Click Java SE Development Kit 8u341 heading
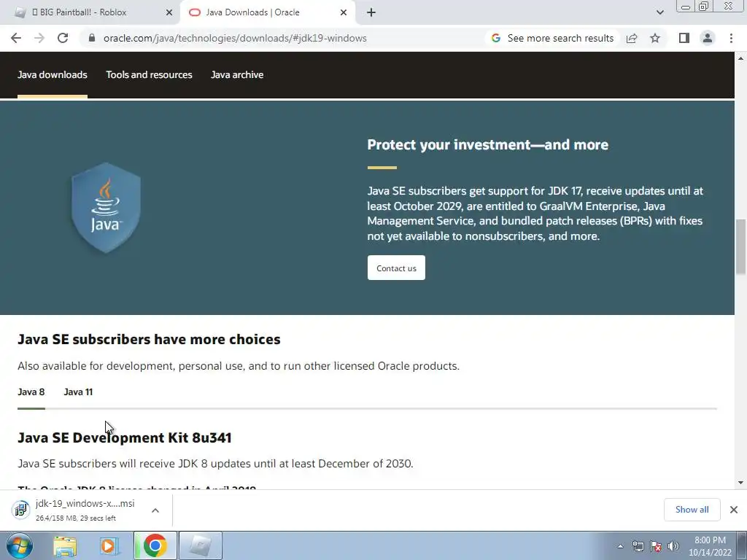The image size is (747, 560). pos(124,437)
